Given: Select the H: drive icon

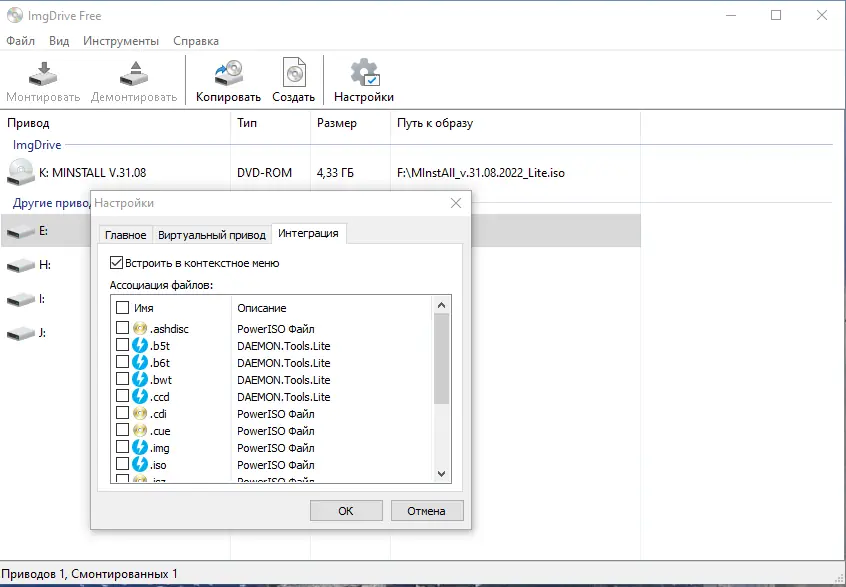Looking at the screenshot, I should pyautogui.click(x=21, y=265).
